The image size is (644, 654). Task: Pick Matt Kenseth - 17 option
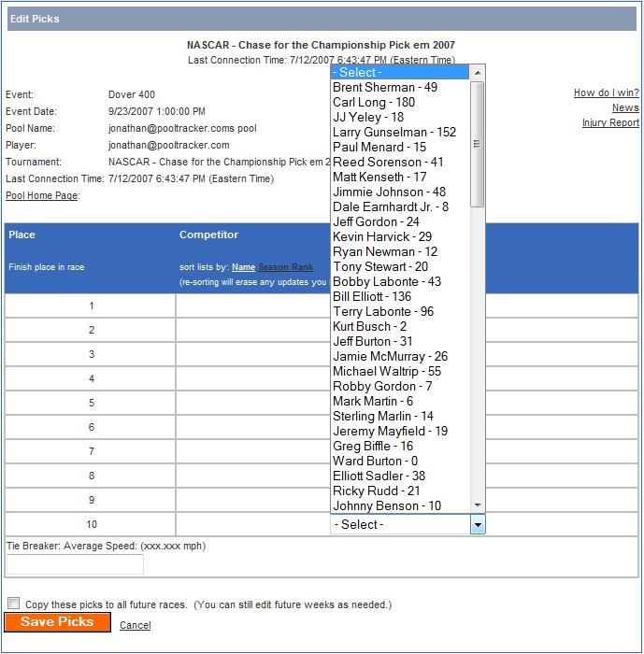coord(400,177)
